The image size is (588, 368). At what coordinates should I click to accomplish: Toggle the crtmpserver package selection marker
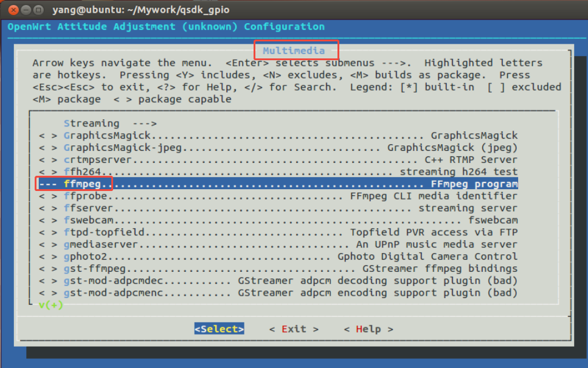tap(49, 160)
